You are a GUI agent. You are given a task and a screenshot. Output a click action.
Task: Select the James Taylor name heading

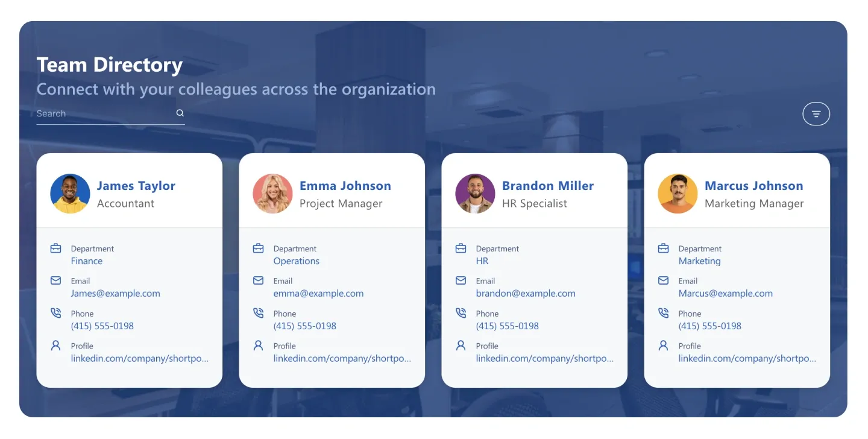pyautogui.click(x=136, y=186)
